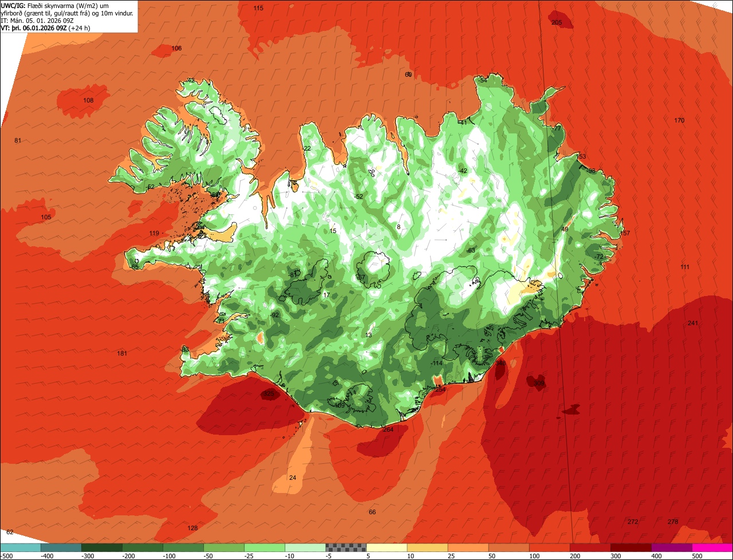Select the map value 278 near the bottom right
The width and height of the screenshot is (733, 560).
click(x=673, y=522)
